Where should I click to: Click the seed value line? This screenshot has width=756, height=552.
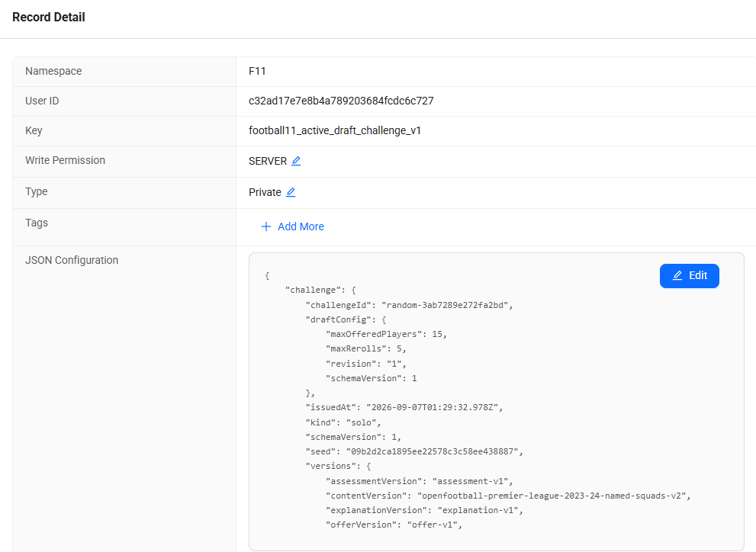click(414, 451)
